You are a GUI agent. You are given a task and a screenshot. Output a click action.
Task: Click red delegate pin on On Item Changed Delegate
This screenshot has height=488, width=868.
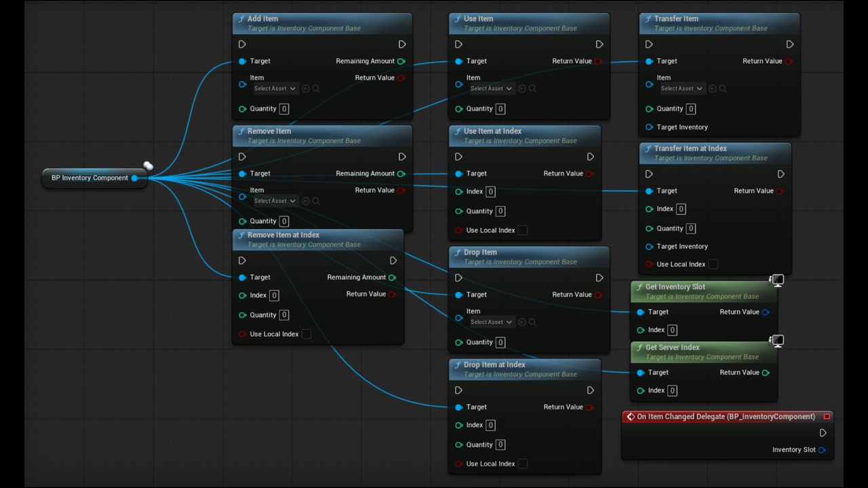click(827, 416)
